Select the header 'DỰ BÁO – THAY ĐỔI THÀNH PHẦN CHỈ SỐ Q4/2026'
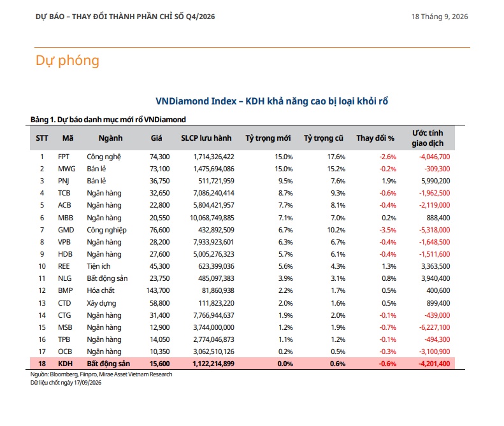 pos(125,17)
